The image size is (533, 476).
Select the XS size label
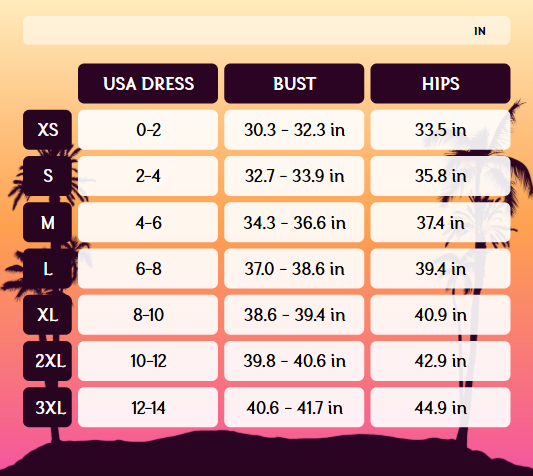point(47,130)
